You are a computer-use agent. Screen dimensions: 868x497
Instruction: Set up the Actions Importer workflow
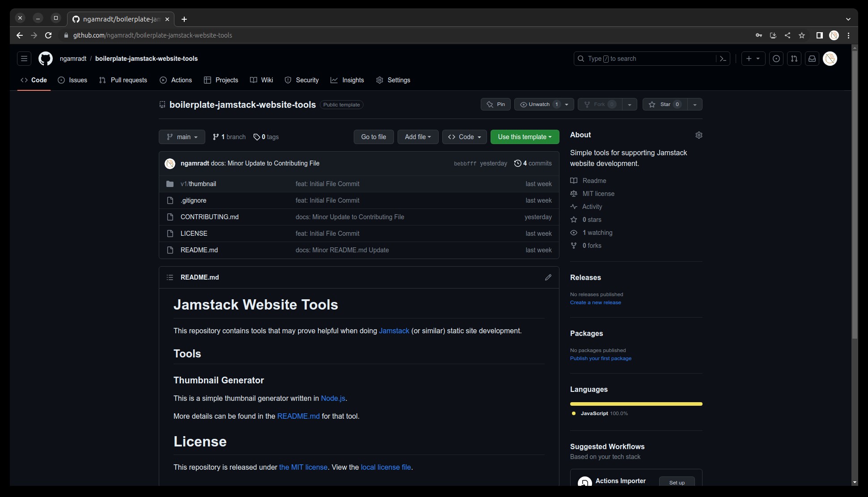coord(677,482)
